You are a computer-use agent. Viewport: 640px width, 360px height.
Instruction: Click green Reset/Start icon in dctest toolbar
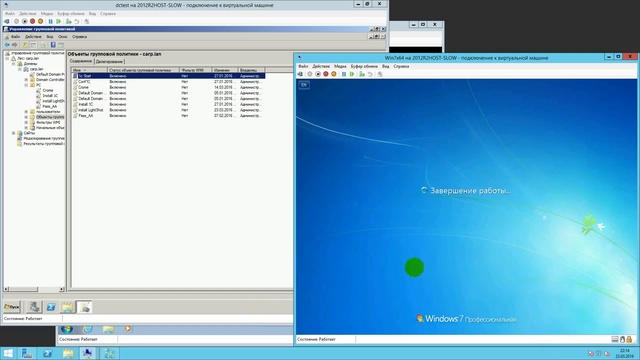(x=59, y=21)
